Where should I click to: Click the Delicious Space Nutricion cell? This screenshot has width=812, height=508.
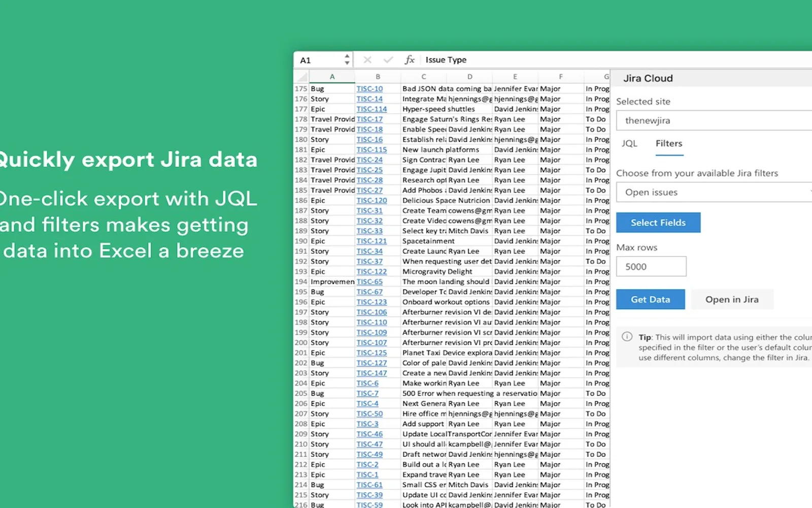446,200
